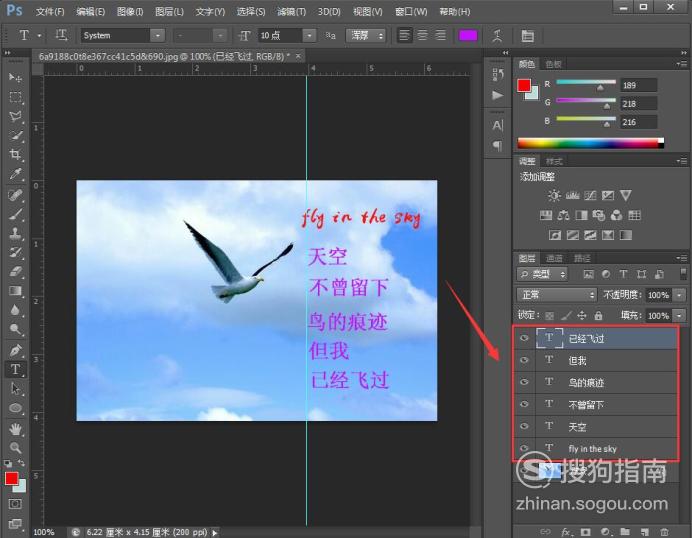Select the Zoom tool
The width and height of the screenshot is (692, 538).
pos(15,448)
